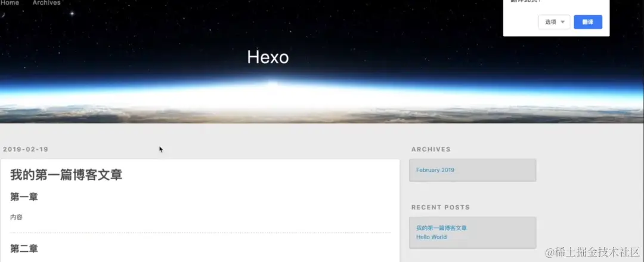The height and width of the screenshot is (262, 644).
Task: Select 我的第一篇博客文章 under Recent Posts
Action: point(441,228)
